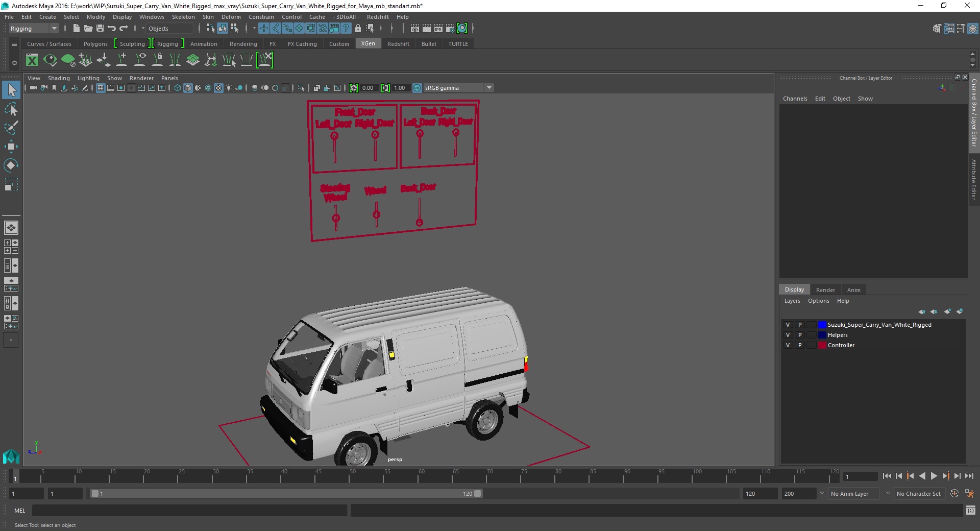The width and height of the screenshot is (980, 531).
Task: Switch to the Polygons shelf tab
Action: click(95, 44)
